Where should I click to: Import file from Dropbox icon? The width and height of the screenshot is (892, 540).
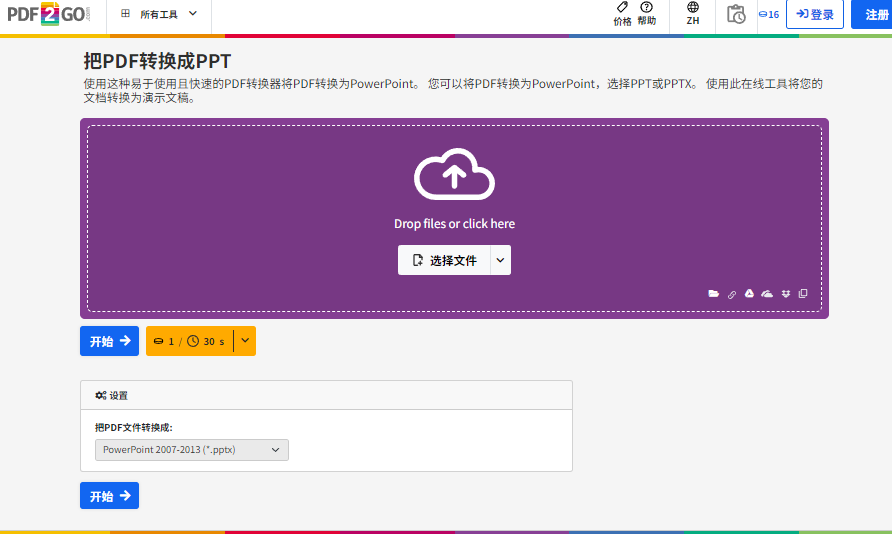785,294
